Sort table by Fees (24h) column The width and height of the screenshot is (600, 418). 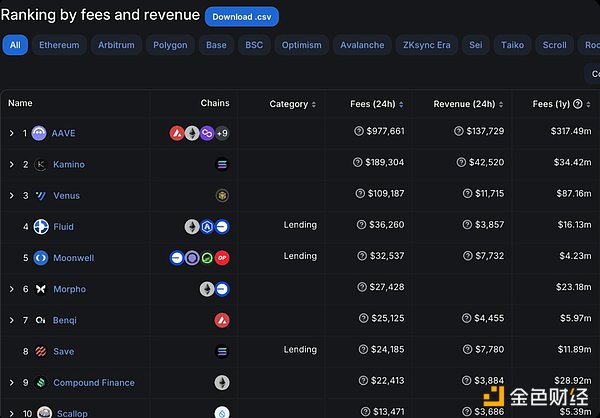376,104
